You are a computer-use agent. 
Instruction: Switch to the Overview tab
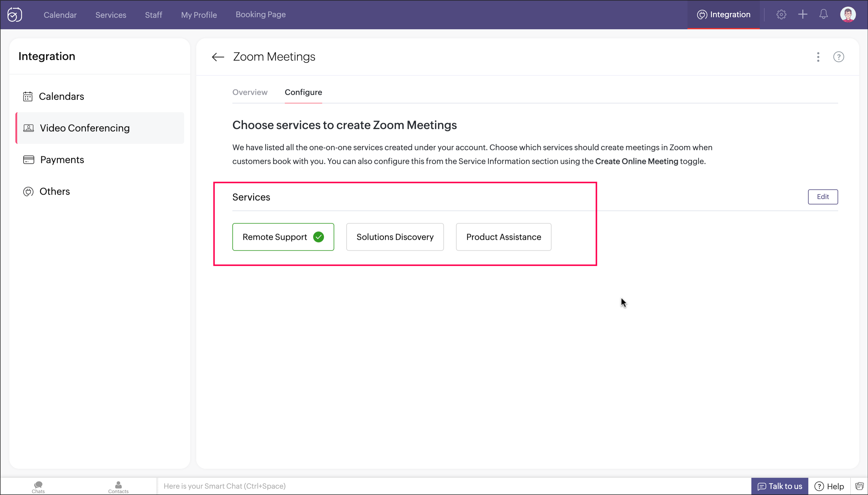pos(250,92)
